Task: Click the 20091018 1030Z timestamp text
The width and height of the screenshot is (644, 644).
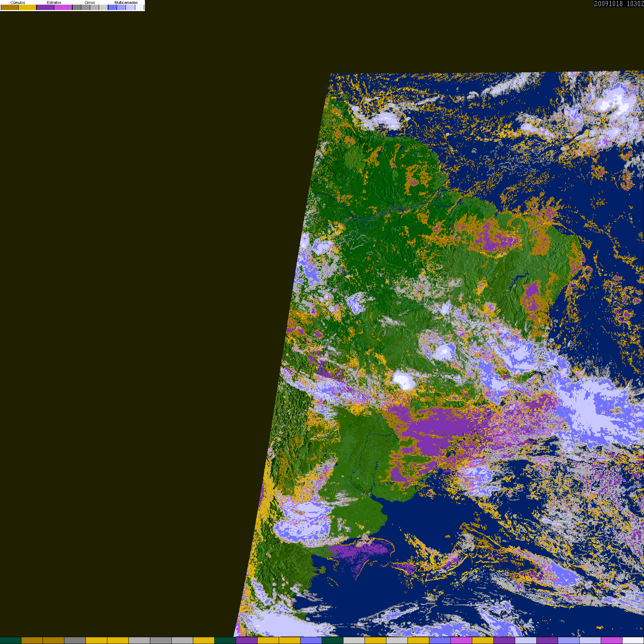Action: [619, 4]
